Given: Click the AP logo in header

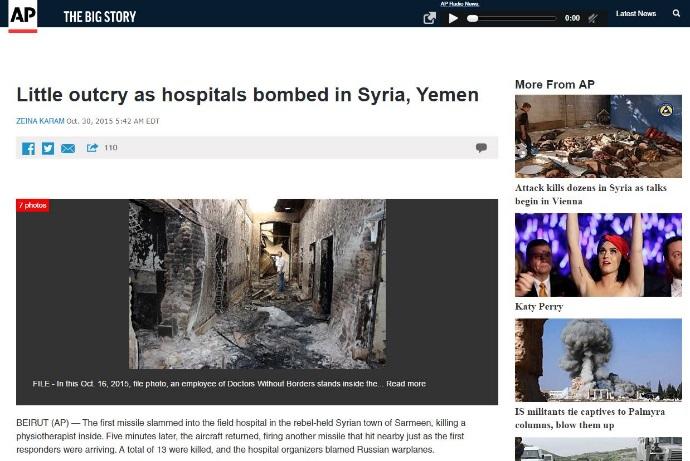Looking at the screenshot, I should point(23,16).
